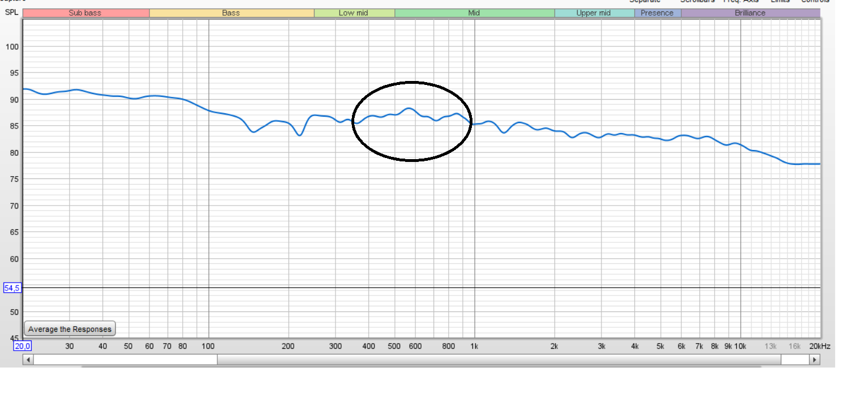868x410 pixels.
Task: Click the 40 Hz frequency axis label
Action: [103, 346]
